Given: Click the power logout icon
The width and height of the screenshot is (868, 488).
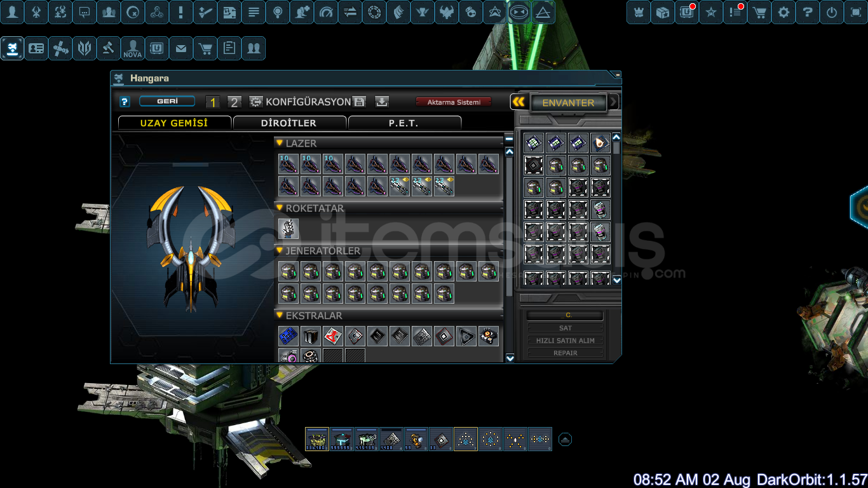Looking at the screenshot, I should tap(832, 12).
